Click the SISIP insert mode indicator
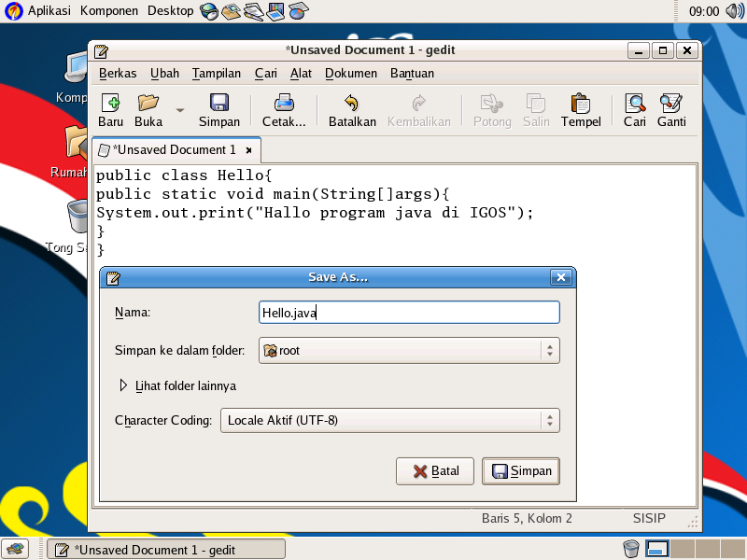Viewport: 747px width, 560px height. (649, 518)
